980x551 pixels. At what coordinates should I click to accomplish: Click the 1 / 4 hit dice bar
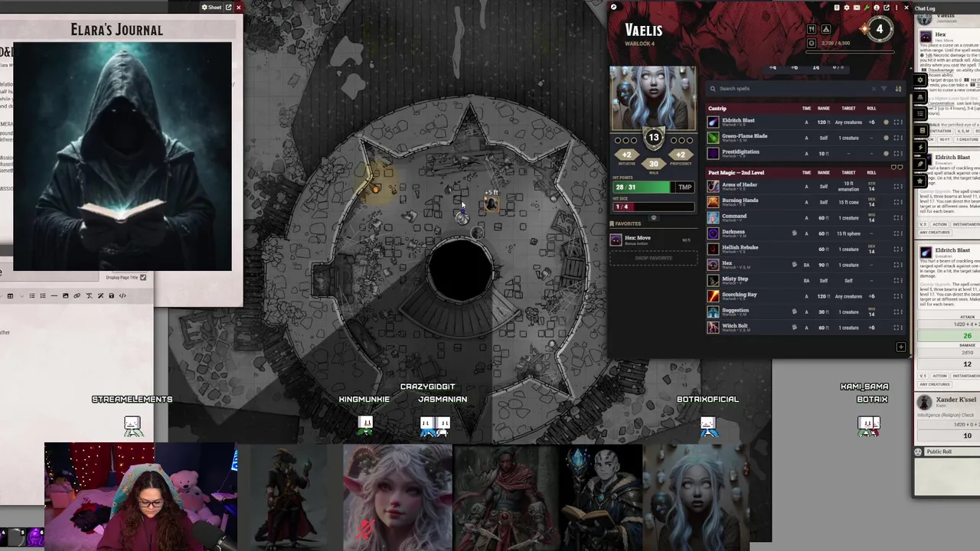tap(653, 207)
